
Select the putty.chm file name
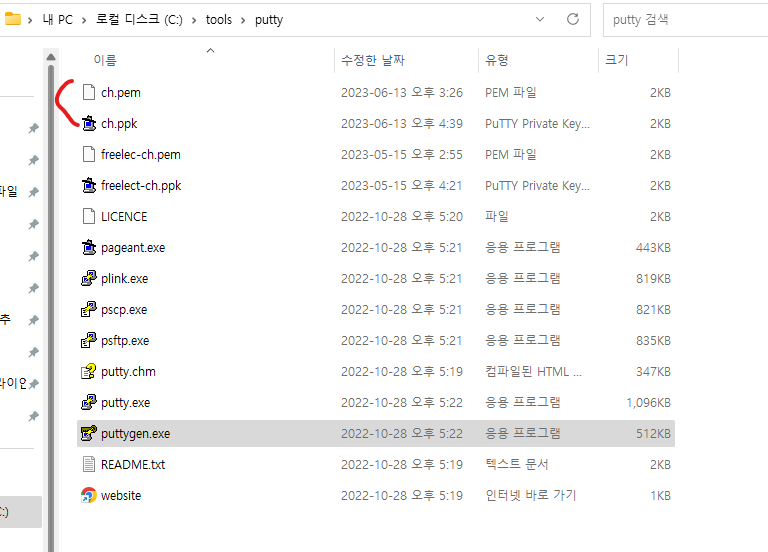(x=128, y=372)
